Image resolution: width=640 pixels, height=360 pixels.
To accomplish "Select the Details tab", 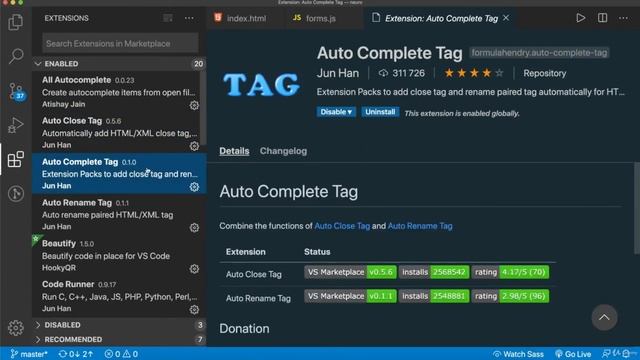I will point(234,151).
